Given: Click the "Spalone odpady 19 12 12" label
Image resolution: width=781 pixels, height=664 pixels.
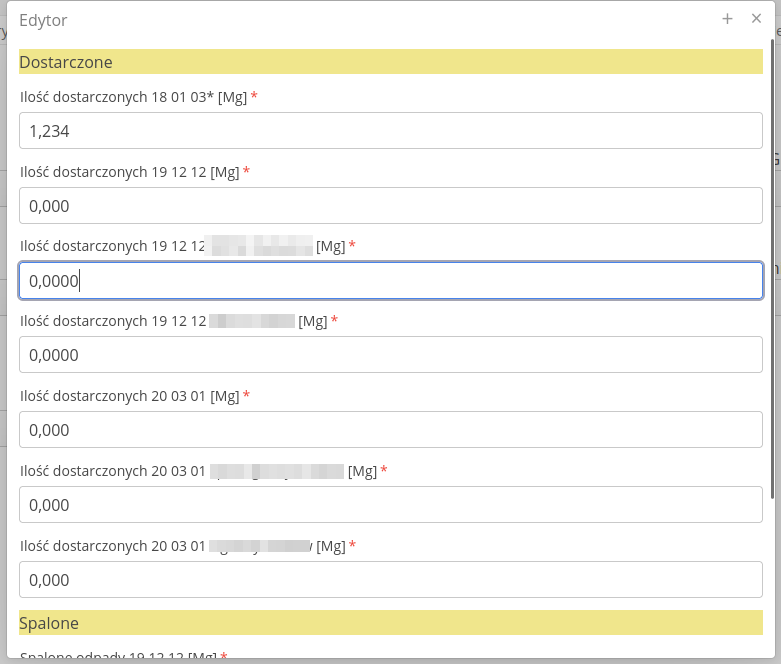Looking at the screenshot, I should [118, 657].
